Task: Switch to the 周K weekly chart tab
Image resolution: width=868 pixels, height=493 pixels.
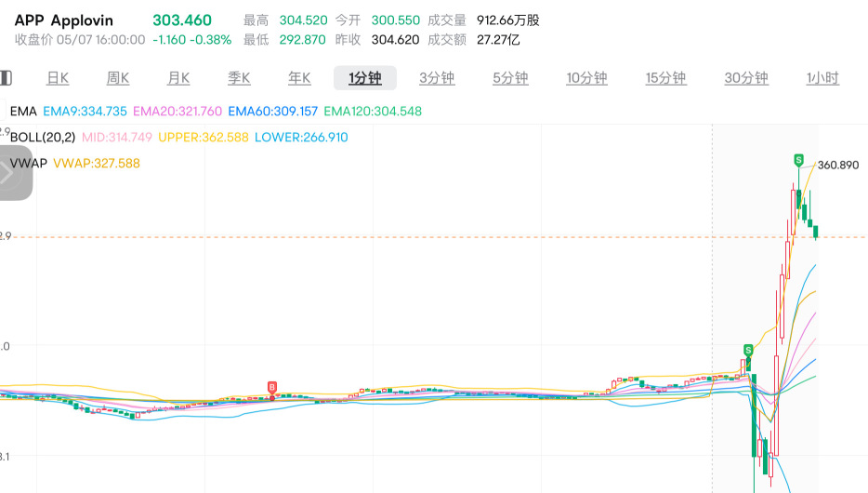Action: click(x=118, y=78)
